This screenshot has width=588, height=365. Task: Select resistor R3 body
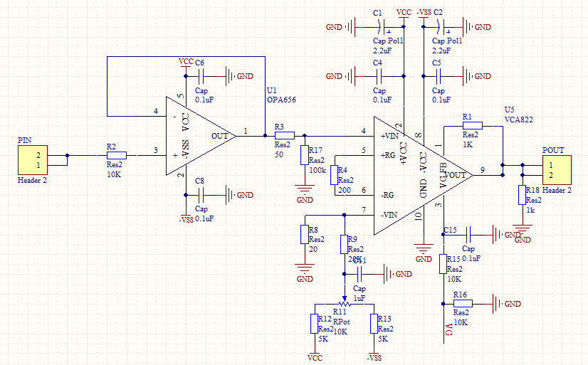pos(285,136)
